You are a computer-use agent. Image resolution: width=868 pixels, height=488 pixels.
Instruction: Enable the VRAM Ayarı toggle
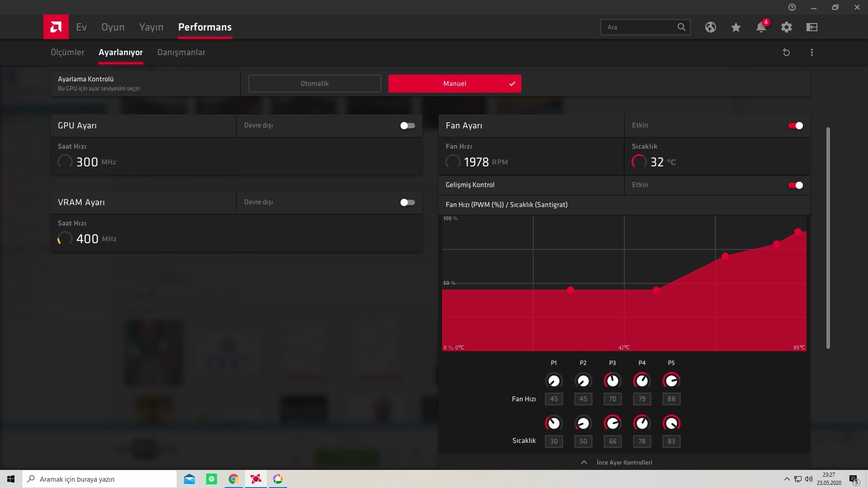click(407, 202)
